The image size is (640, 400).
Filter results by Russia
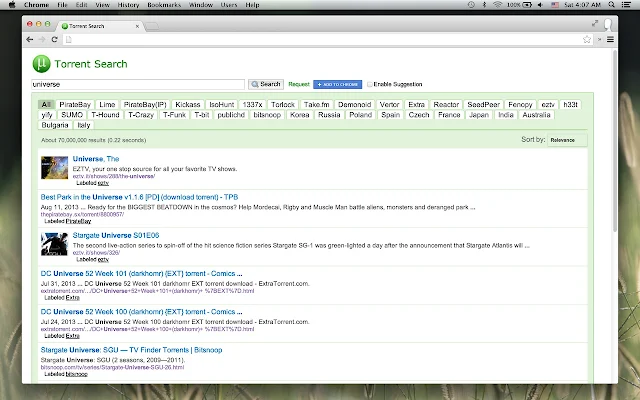329,115
